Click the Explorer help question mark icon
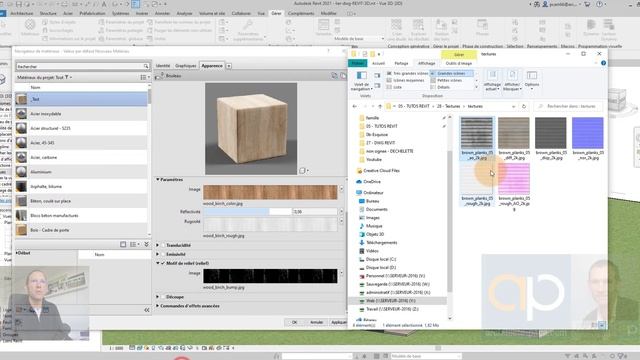Viewport: 640px width, 360px height. point(603,63)
